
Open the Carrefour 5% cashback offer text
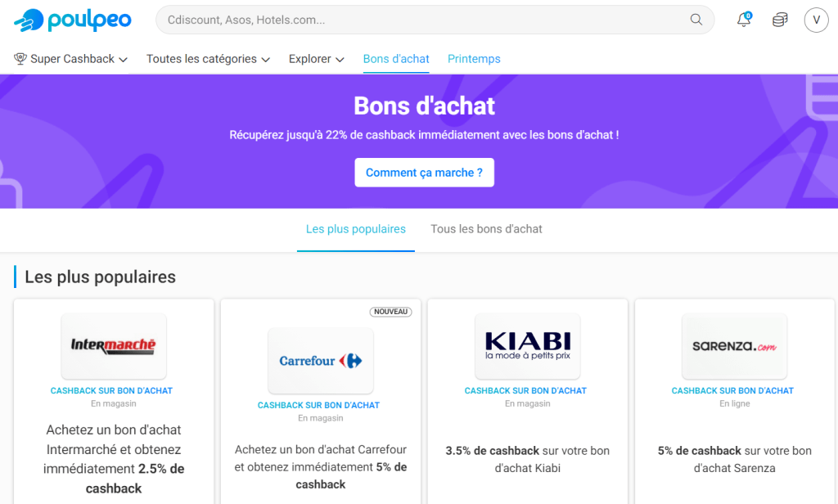pos(321,466)
